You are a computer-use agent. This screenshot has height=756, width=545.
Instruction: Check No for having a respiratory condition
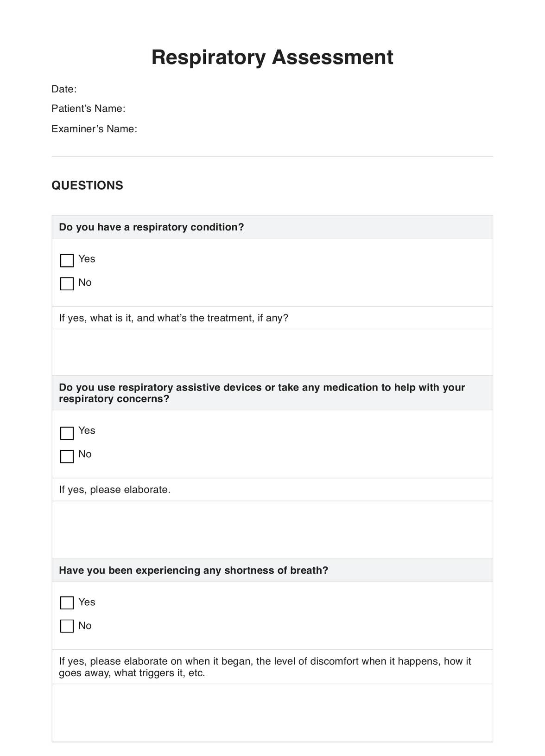pos(67,284)
